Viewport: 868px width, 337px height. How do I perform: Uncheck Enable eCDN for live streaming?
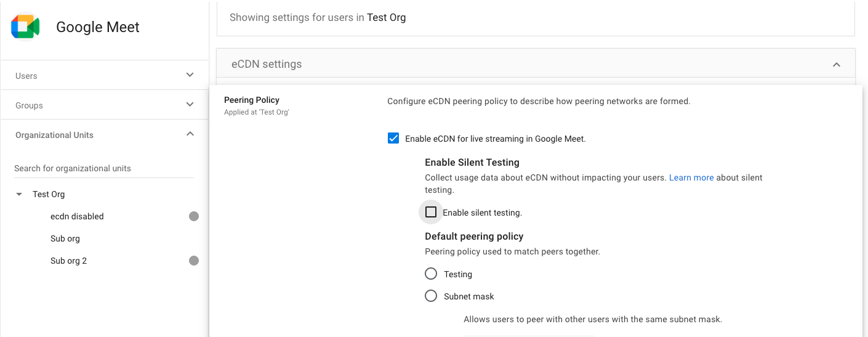(393, 139)
